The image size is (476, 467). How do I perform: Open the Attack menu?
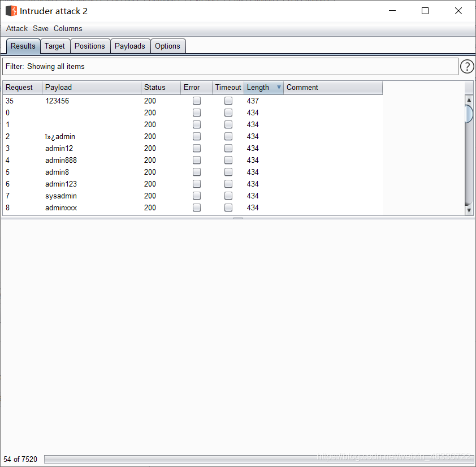click(x=17, y=28)
